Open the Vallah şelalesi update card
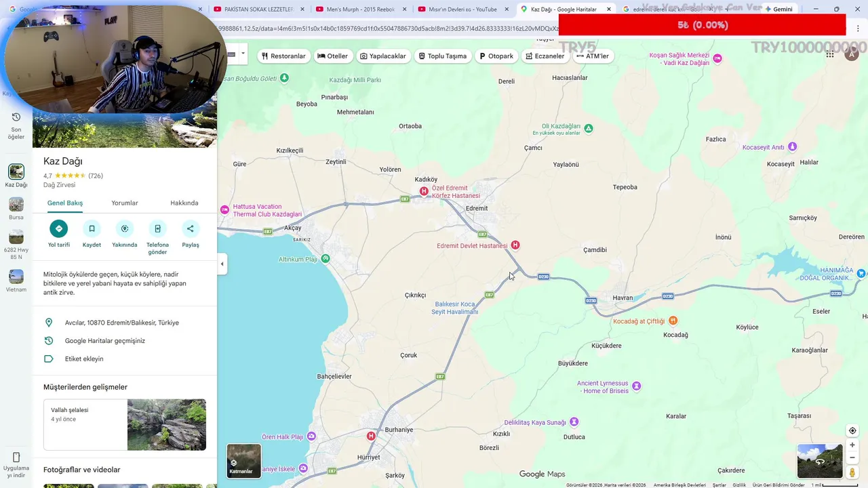 pyautogui.click(x=125, y=425)
